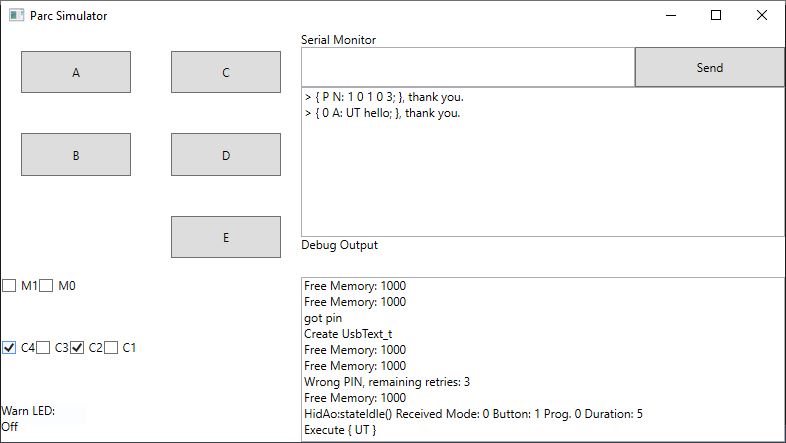Untick the C2 checkbox
The width and height of the screenshot is (786, 443).
77,347
